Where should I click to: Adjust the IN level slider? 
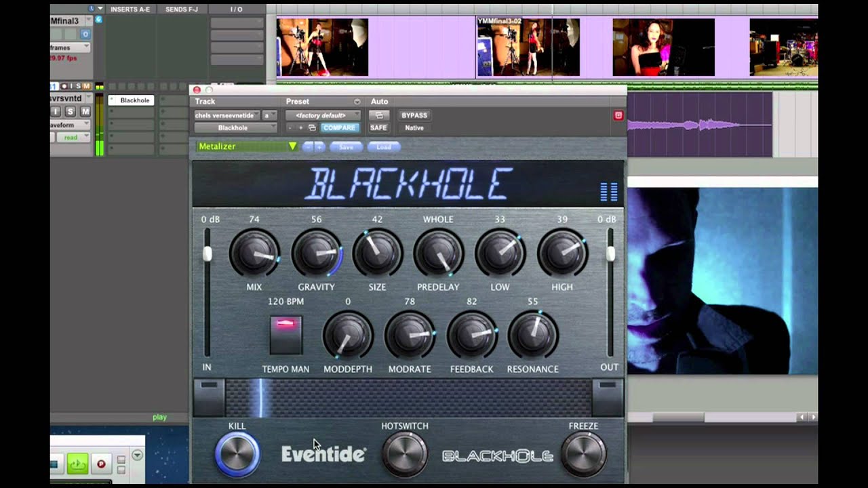tap(207, 253)
